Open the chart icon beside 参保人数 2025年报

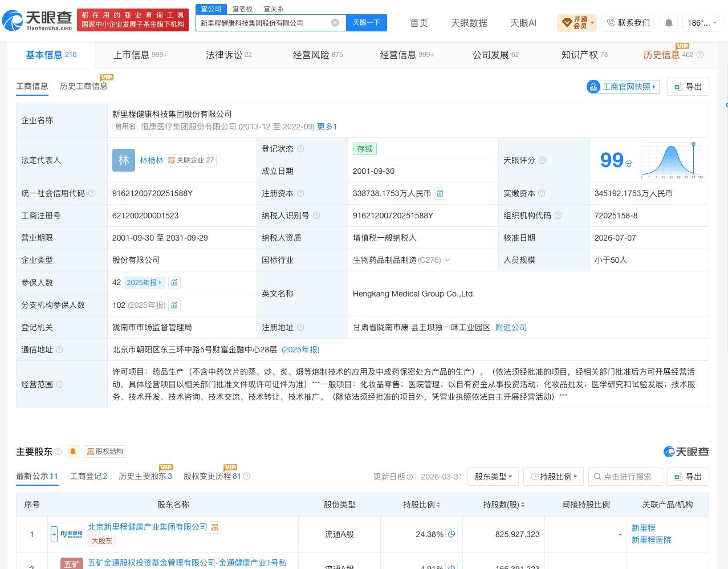(174, 282)
